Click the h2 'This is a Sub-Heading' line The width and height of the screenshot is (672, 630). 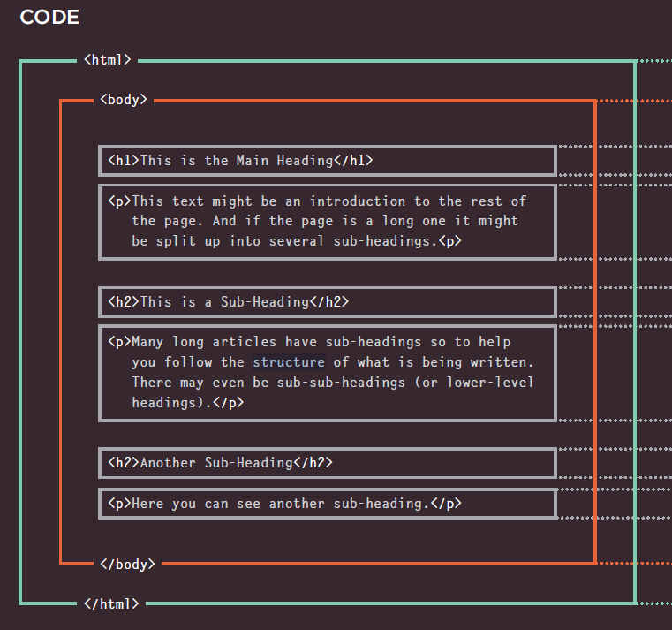point(229,302)
